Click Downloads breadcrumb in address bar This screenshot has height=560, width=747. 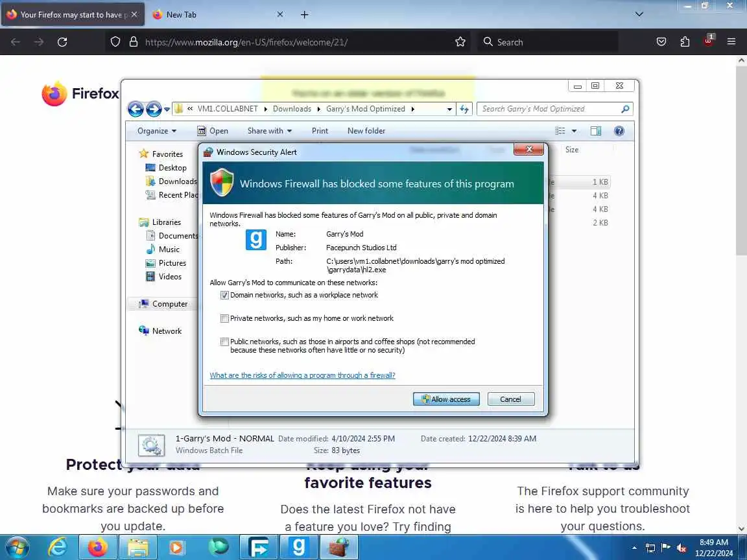[x=292, y=109]
